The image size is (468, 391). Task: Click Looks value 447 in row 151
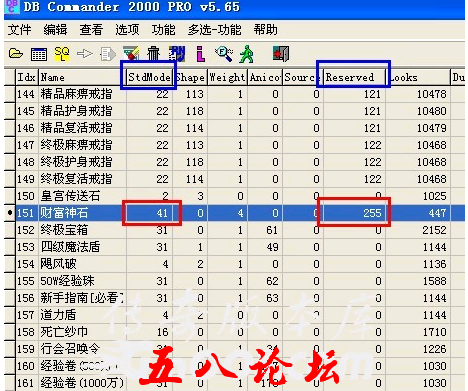click(418, 213)
